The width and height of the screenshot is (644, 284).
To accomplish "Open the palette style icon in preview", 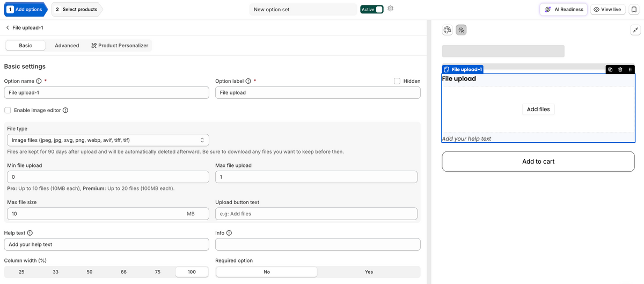I will (447, 30).
